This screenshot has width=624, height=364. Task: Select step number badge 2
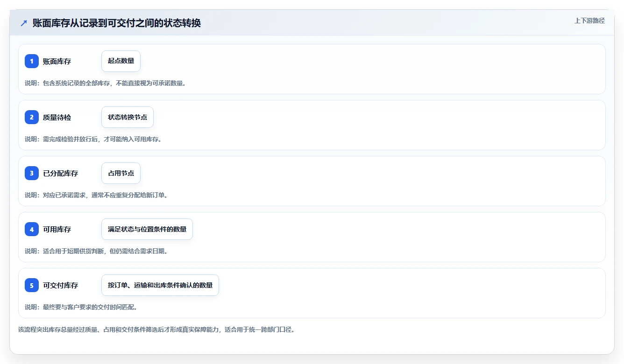pos(32,117)
